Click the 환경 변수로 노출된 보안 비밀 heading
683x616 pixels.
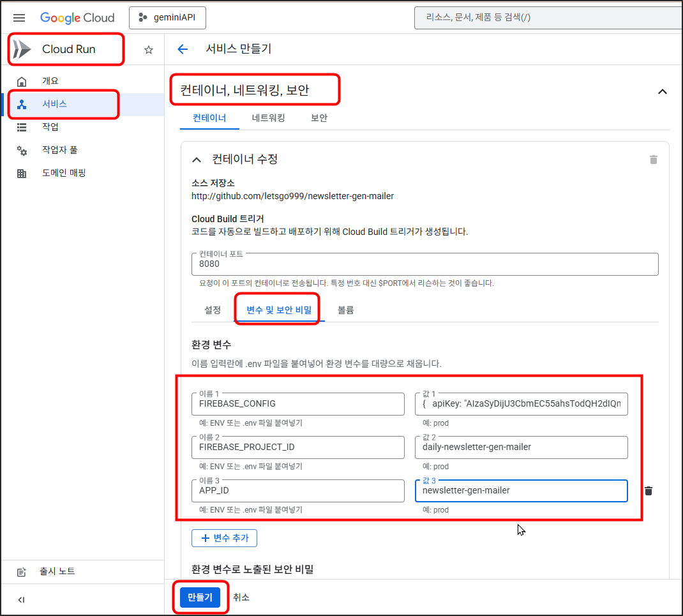pos(253,569)
